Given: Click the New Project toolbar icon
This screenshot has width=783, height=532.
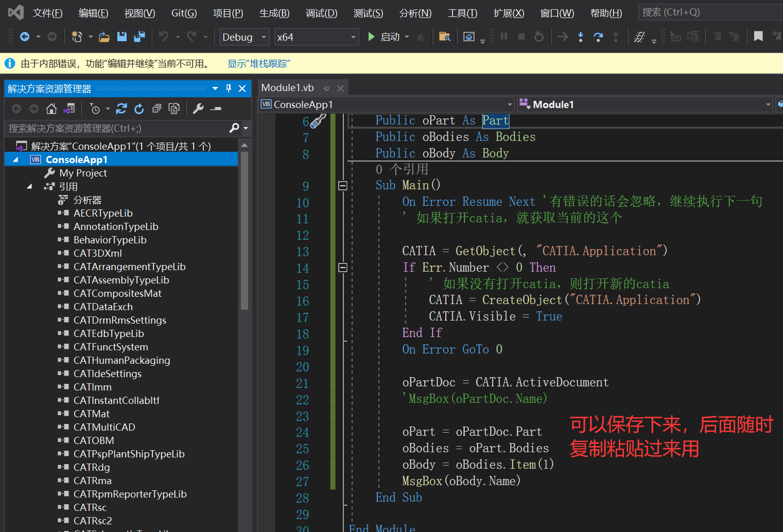Looking at the screenshot, I should tap(77, 37).
